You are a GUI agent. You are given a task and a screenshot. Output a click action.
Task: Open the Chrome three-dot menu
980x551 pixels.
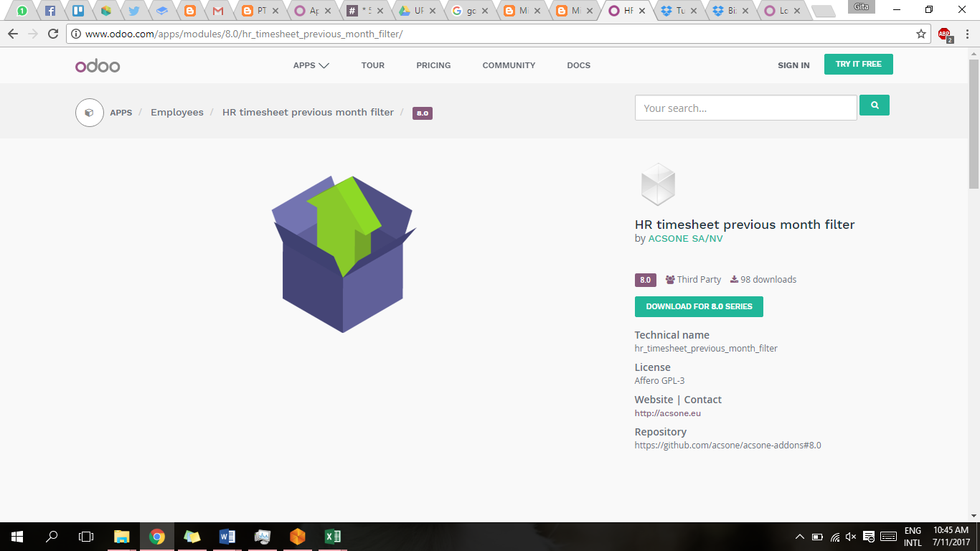(x=966, y=34)
